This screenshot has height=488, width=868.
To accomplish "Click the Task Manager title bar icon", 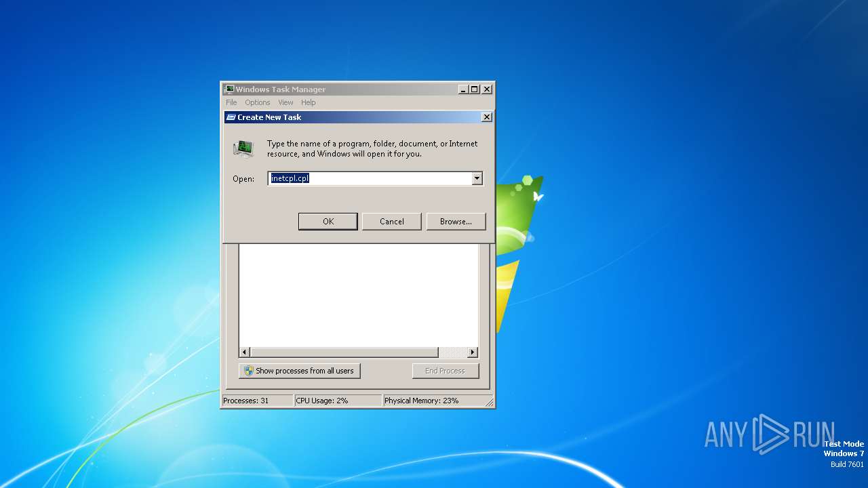I will pos(229,89).
